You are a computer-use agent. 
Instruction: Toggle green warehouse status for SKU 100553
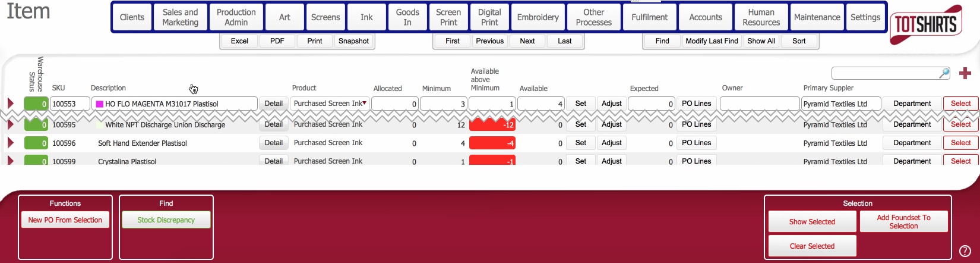tap(36, 104)
